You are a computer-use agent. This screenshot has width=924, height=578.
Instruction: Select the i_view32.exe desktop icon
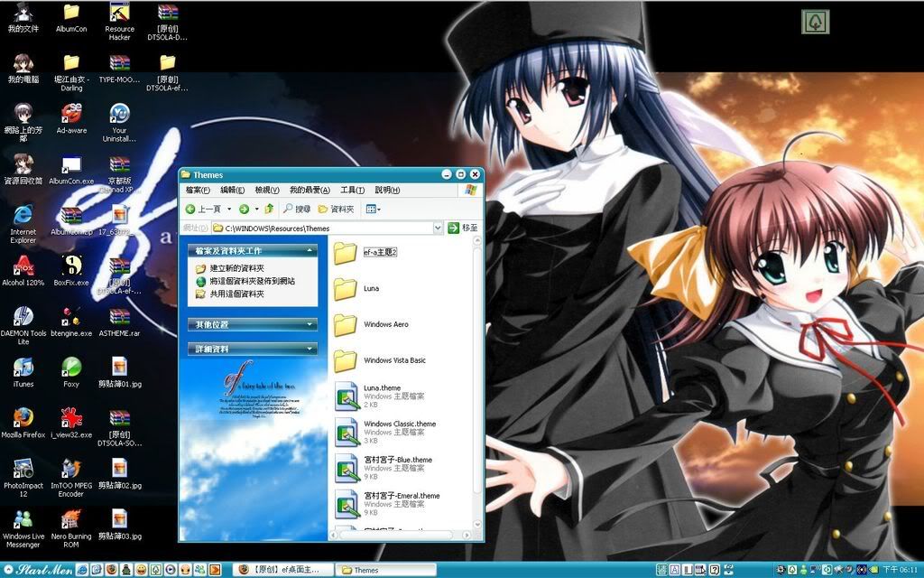click(x=71, y=424)
